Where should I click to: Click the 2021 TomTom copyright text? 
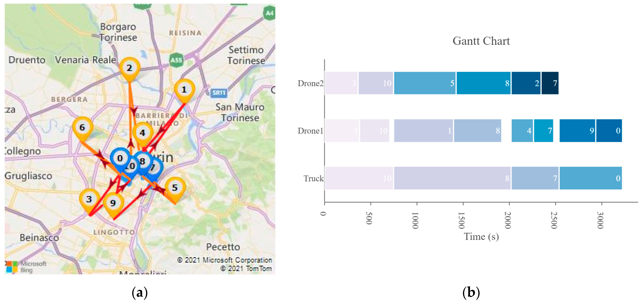(x=246, y=269)
